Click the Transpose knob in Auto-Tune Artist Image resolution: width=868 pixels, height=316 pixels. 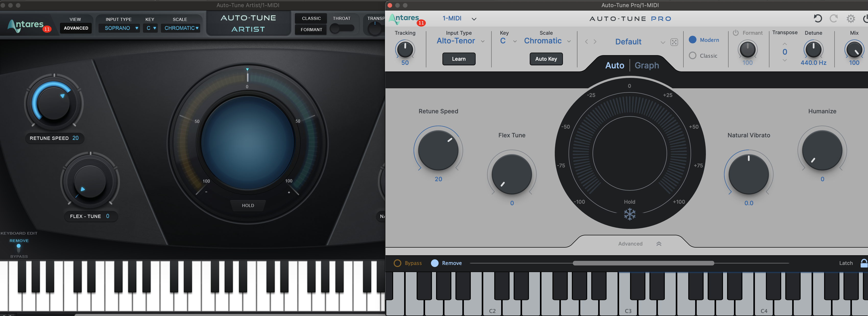tap(375, 29)
